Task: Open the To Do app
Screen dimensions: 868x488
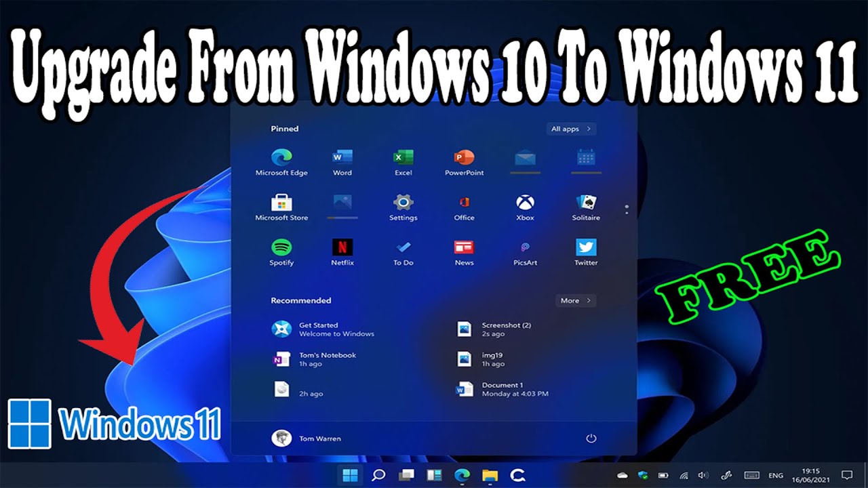Action: click(x=403, y=252)
